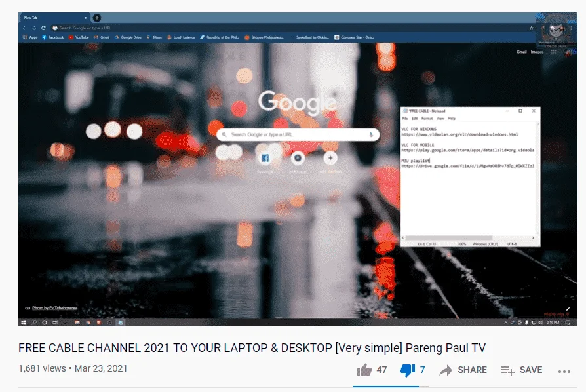The width and height of the screenshot is (586, 392).
Task: Open the three-dot more actions menu
Action: [x=564, y=372]
